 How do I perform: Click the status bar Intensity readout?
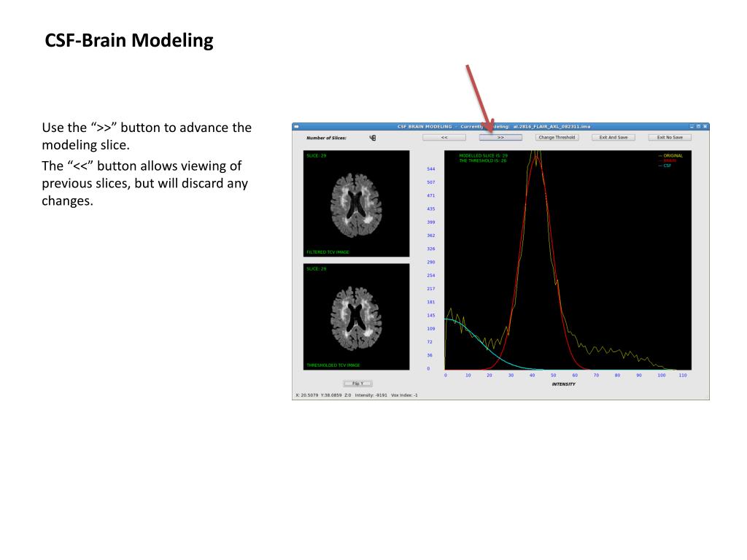click(371, 395)
